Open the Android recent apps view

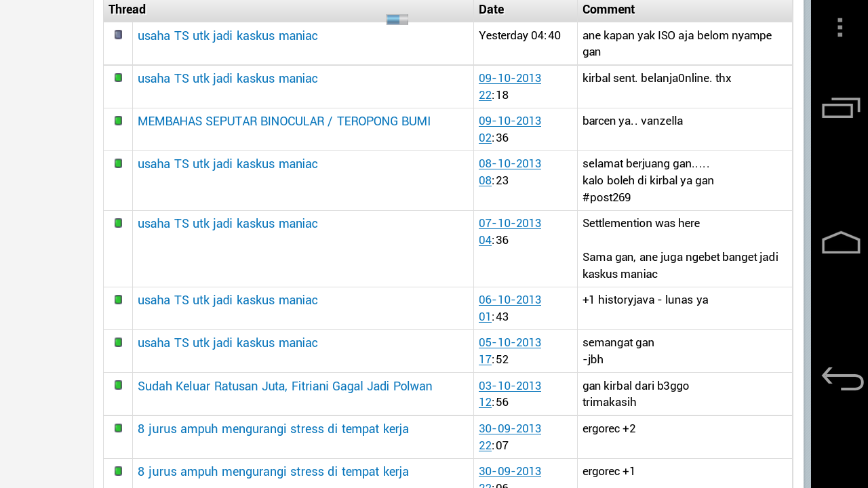click(x=841, y=107)
